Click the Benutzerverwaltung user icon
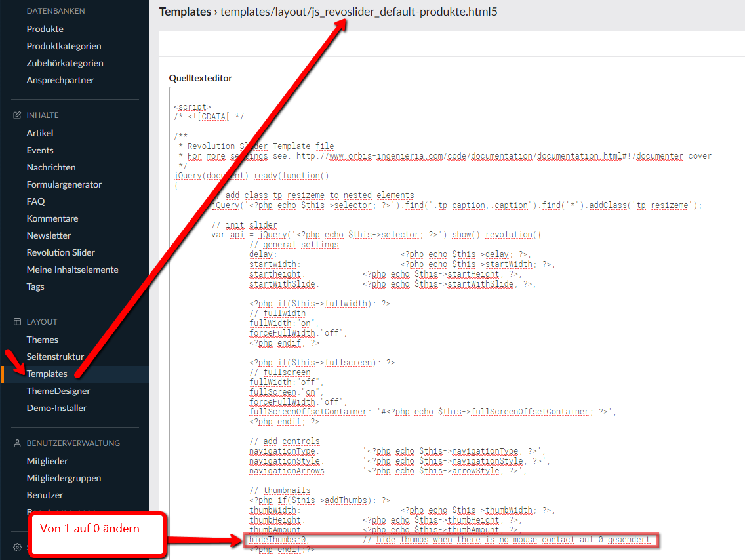Screen dimensions: 745x560 click(18, 443)
